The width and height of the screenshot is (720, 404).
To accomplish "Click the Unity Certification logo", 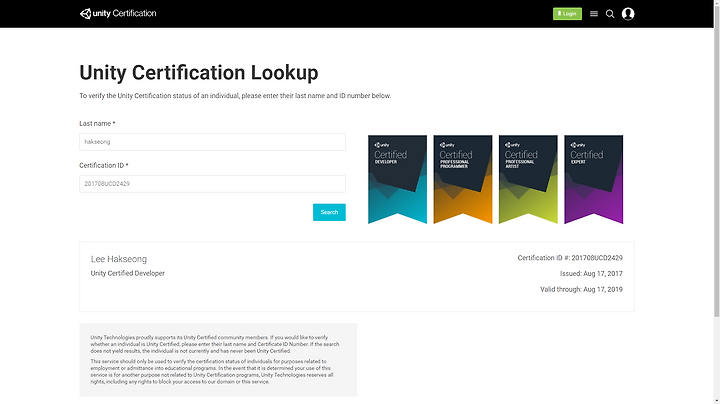I will click(x=118, y=14).
